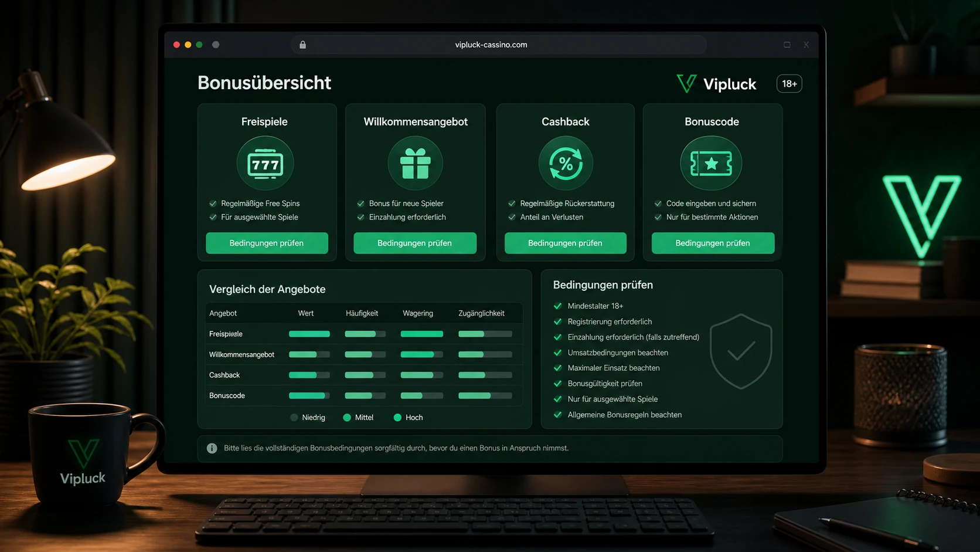Click the Bedingungen prüfen panel heading

coord(603,285)
